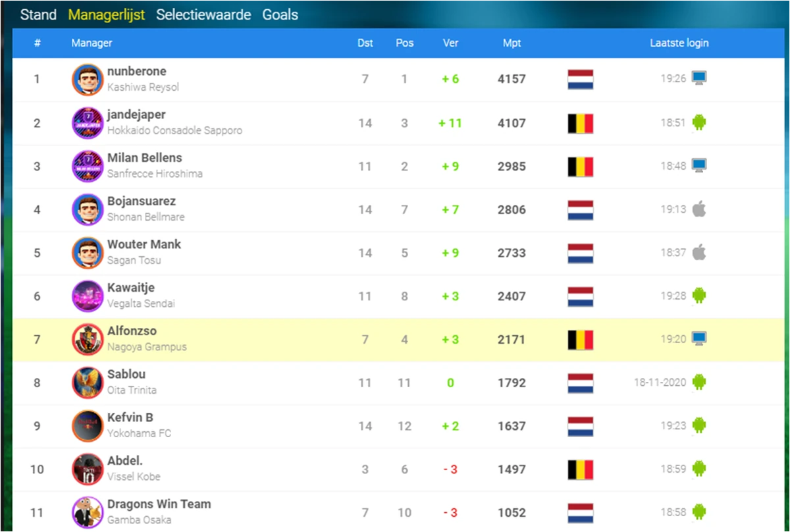Click Abdel.'s number 10 jersey avatar
790x532 pixels.
pyautogui.click(x=87, y=469)
